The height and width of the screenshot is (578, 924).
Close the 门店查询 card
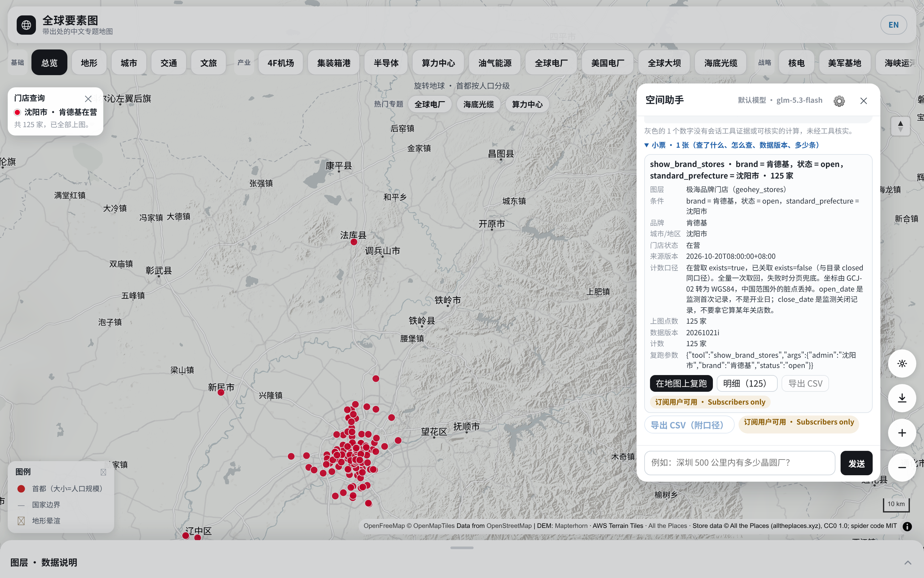click(x=88, y=99)
